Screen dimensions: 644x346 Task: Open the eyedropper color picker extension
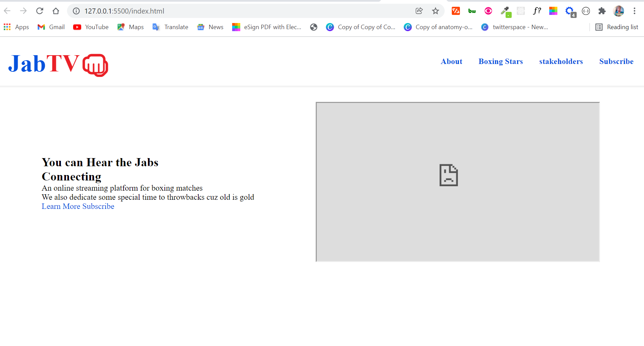tap(505, 12)
